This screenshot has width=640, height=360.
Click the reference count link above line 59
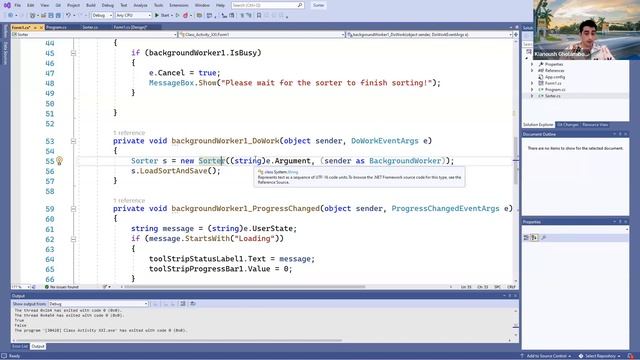pos(129,201)
